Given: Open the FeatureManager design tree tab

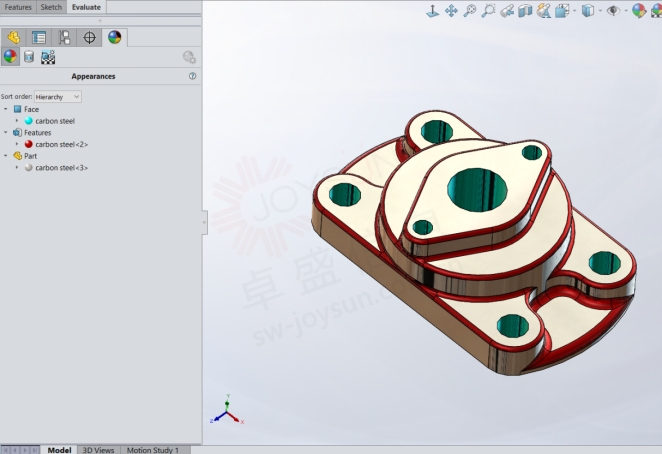Looking at the screenshot, I should click(14, 37).
